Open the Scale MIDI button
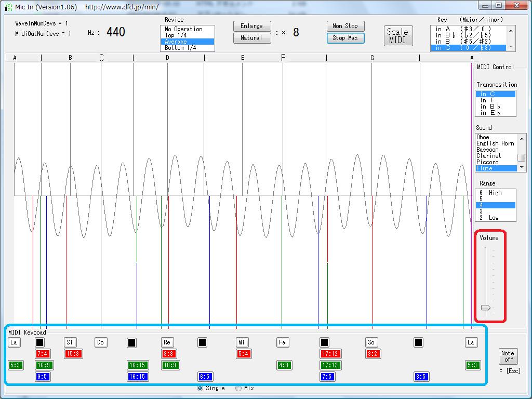The width and height of the screenshot is (532, 399). 398,36
